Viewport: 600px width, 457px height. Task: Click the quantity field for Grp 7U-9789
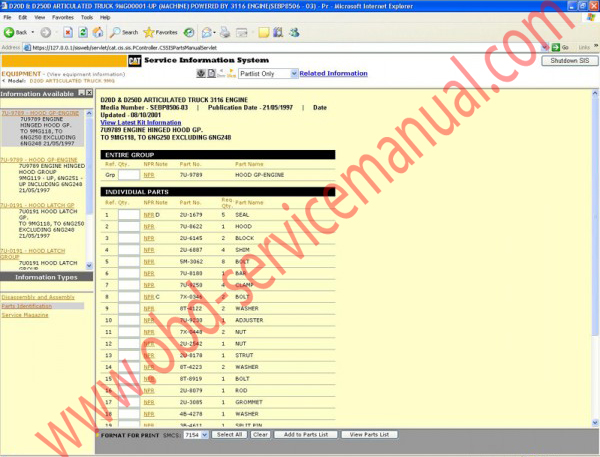click(x=129, y=175)
